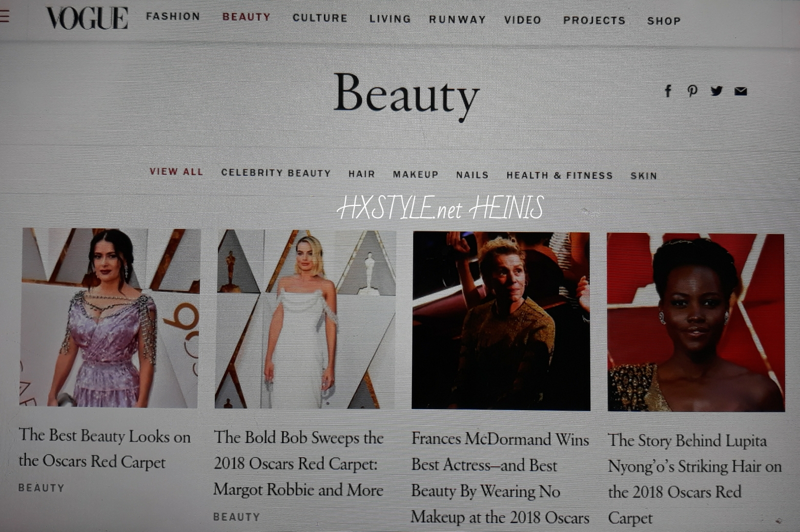Image resolution: width=800 pixels, height=532 pixels.
Task: Filter articles by Skin
Action: click(x=644, y=176)
